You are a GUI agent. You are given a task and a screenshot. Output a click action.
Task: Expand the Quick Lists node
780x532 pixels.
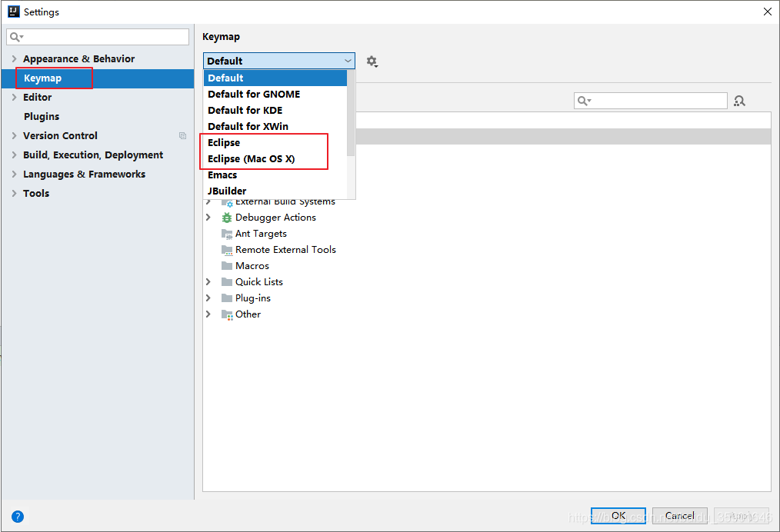[208, 282]
